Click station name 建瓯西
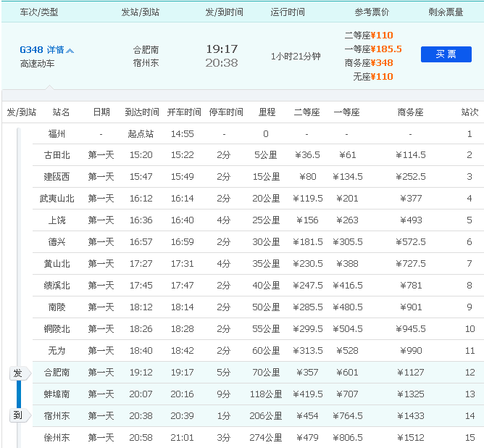 click(x=57, y=177)
